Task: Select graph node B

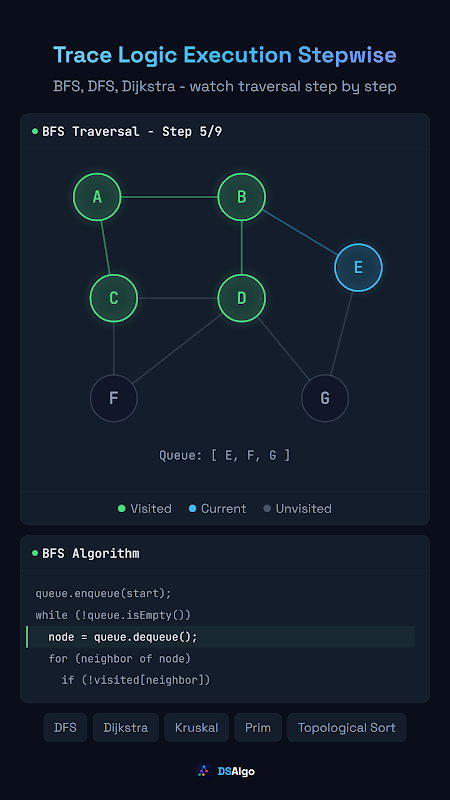Action: (241, 197)
